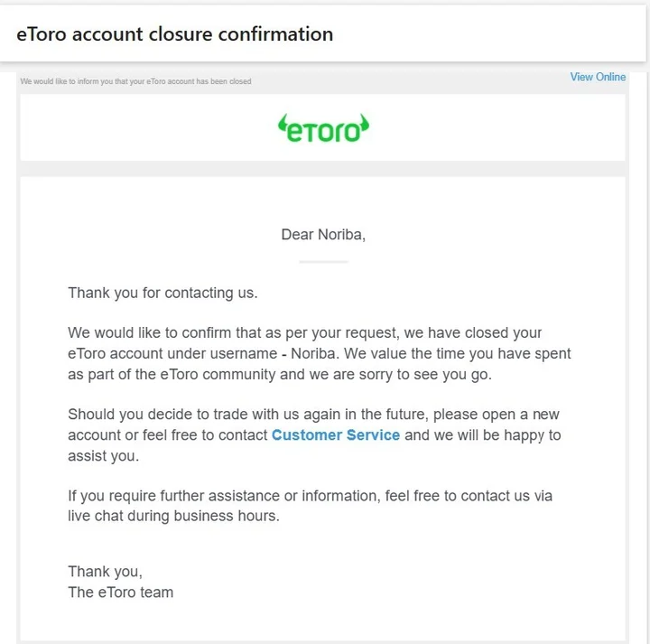Select the email subject heading
Image resolution: width=650 pixels, height=644 pixels.
174,34
